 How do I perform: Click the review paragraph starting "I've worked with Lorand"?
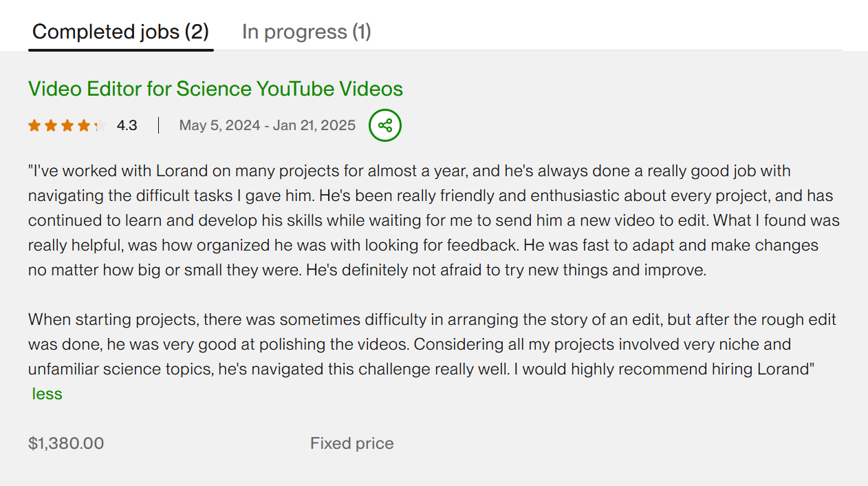[433, 220]
